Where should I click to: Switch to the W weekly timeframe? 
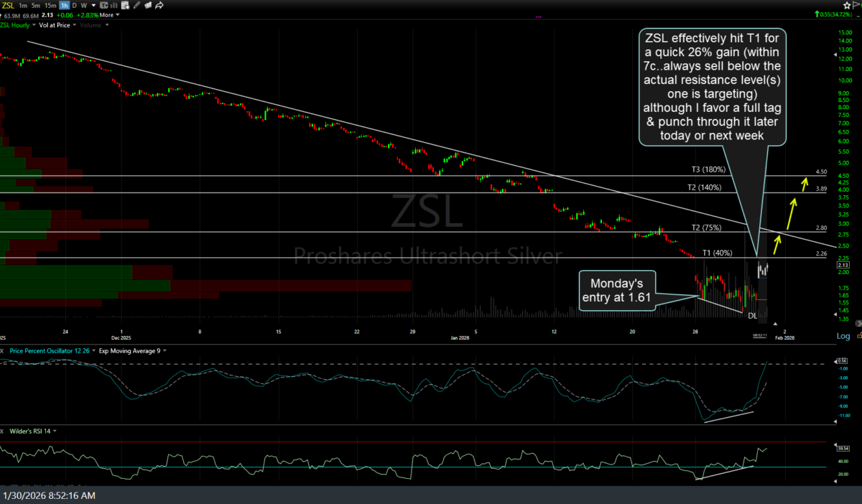tap(83, 6)
